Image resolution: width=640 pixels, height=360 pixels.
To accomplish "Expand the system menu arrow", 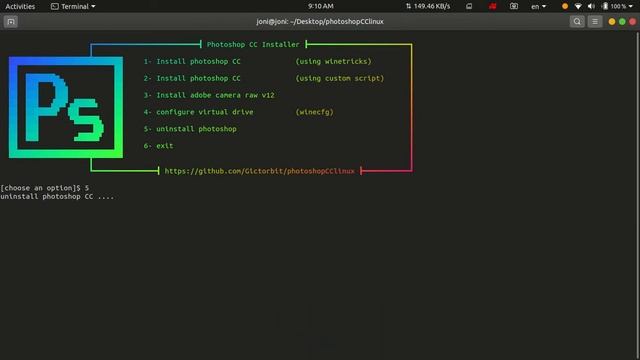I will pyautogui.click(x=631, y=6).
